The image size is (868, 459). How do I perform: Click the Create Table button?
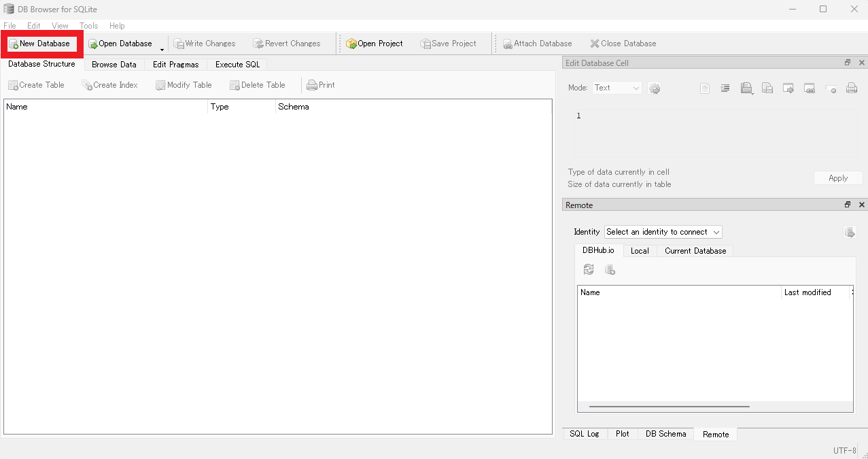(36, 85)
